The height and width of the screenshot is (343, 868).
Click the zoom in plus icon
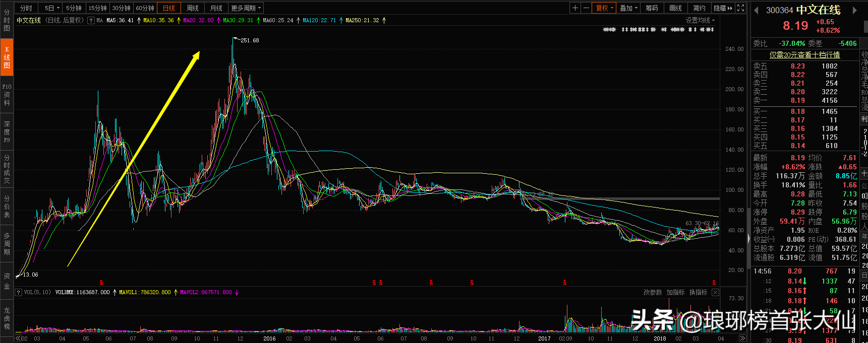click(575, 8)
